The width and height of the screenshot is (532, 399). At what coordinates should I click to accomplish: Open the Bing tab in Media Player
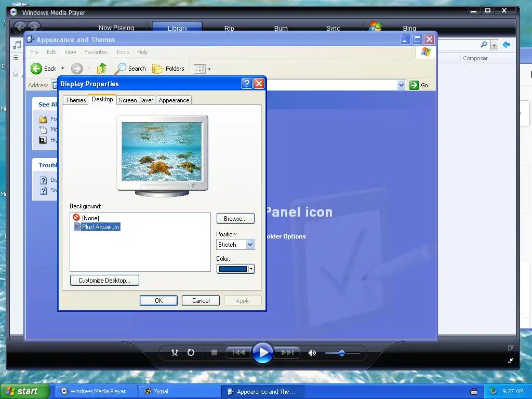tap(409, 28)
